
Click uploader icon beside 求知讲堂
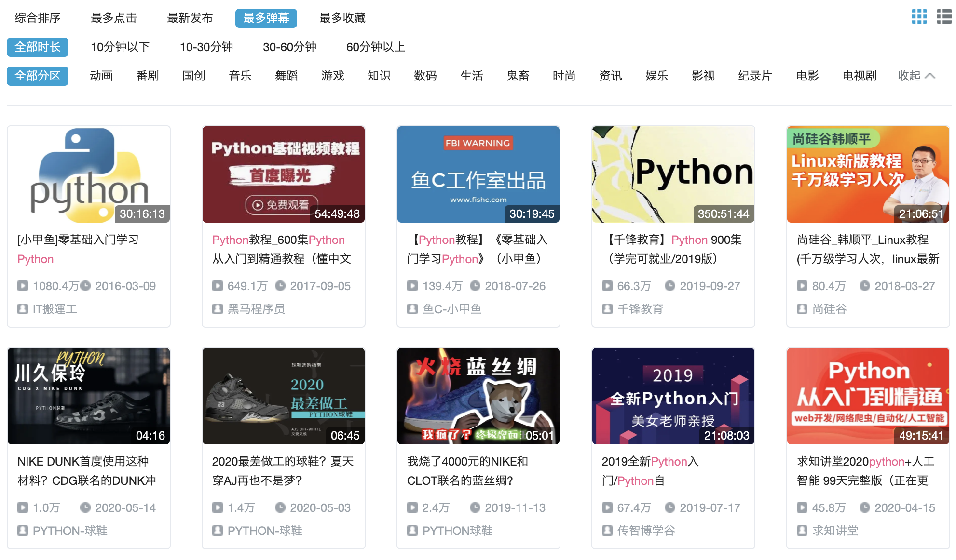point(802,531)
